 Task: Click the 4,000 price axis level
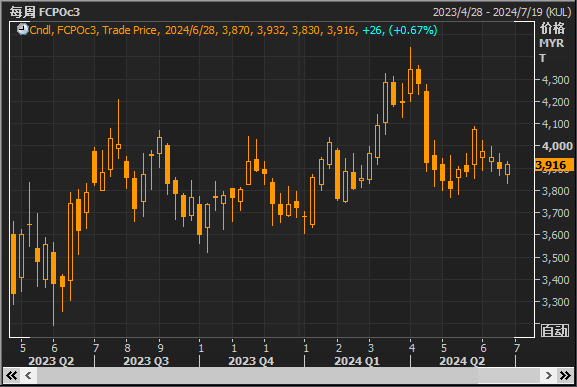point(557,146)
